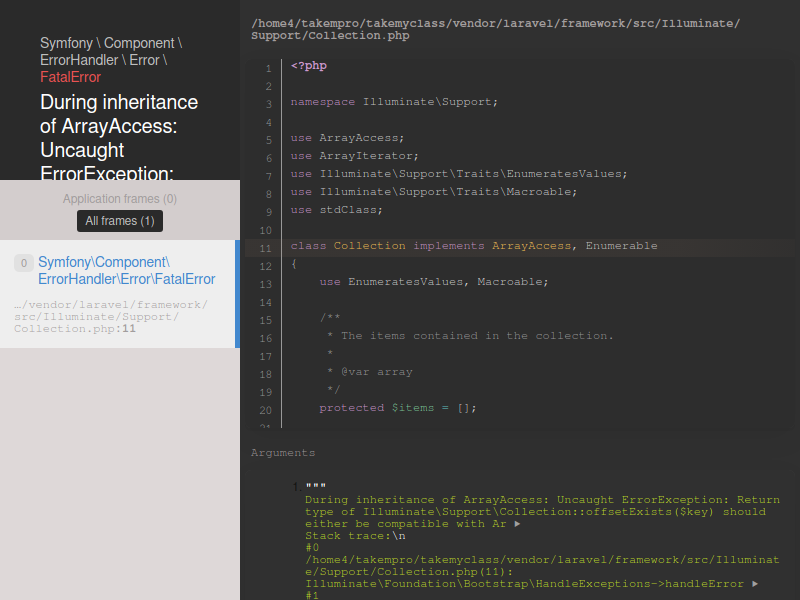
Task: Click the Collection.php file path header
Action: (495, 30)
